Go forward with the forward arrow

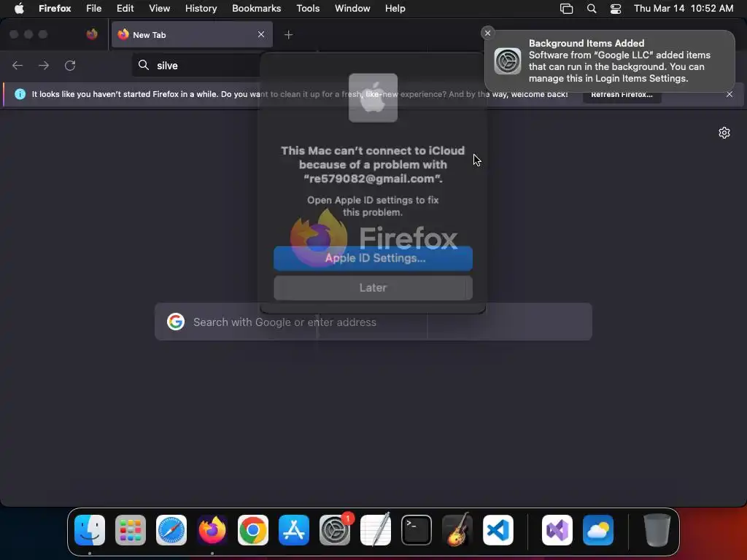(x=44, y=65)
